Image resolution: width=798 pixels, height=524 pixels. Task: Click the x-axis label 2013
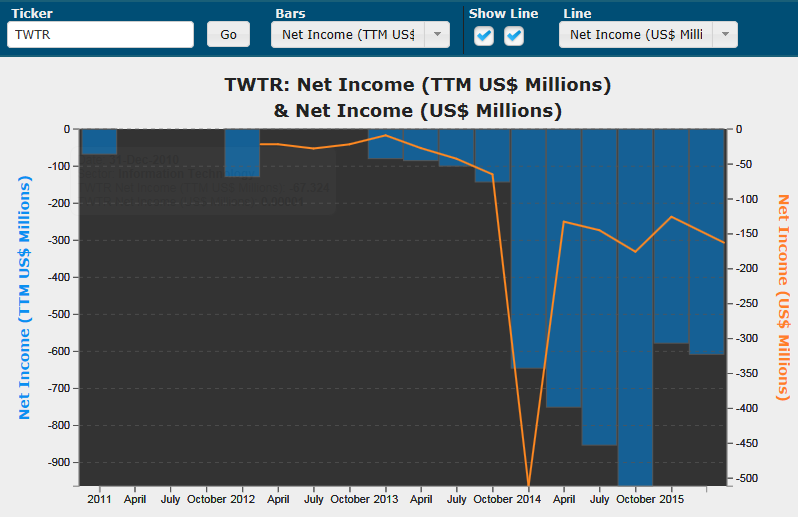(x=386, y=499)
